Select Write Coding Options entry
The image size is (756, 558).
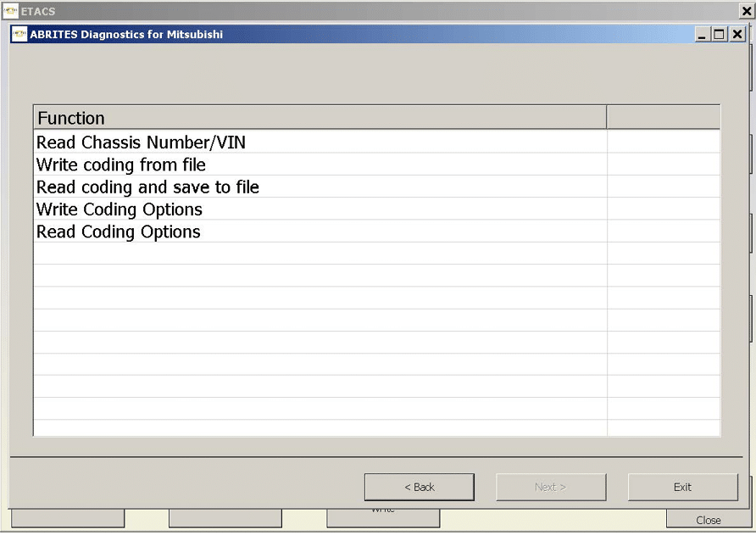pyautogui.click(x=119, y=209)
